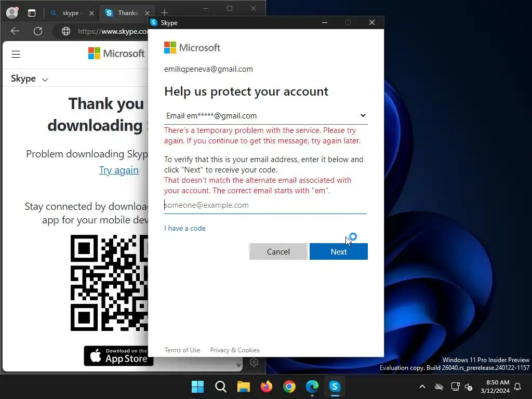Viewport: 532px width, 399px height.
Task: Launch Google Chrome from the taskbar
Action: click(x=289, y=387)
